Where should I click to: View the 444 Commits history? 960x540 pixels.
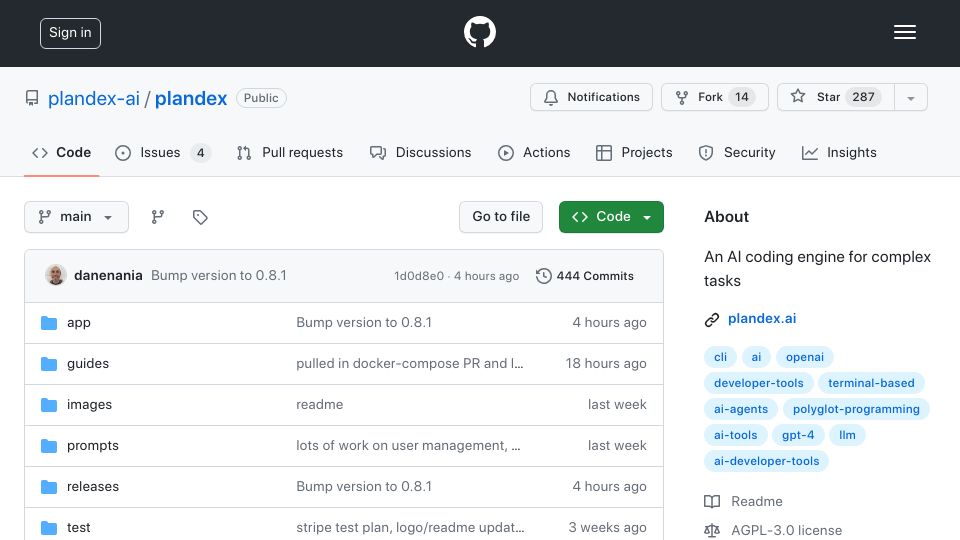(585, 276)
